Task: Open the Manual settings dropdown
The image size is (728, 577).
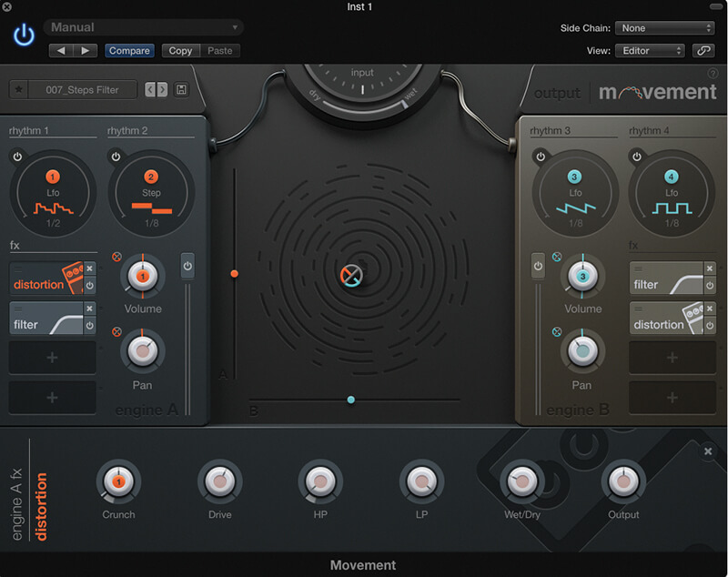Action: point(141,27)
